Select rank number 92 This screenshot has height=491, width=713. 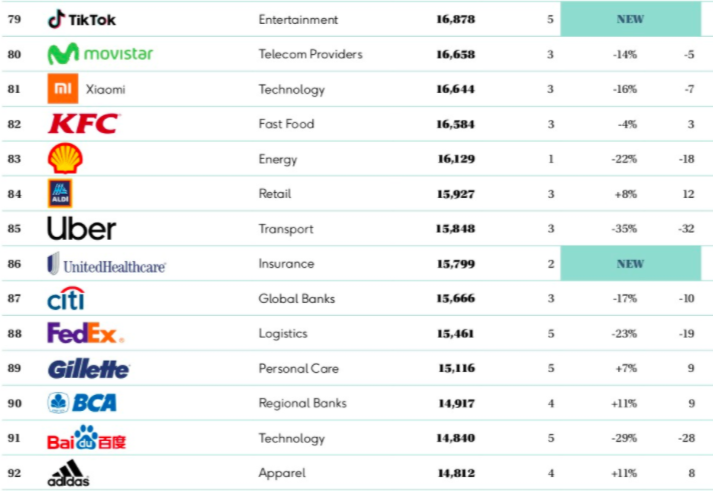[x=14, y=473]
